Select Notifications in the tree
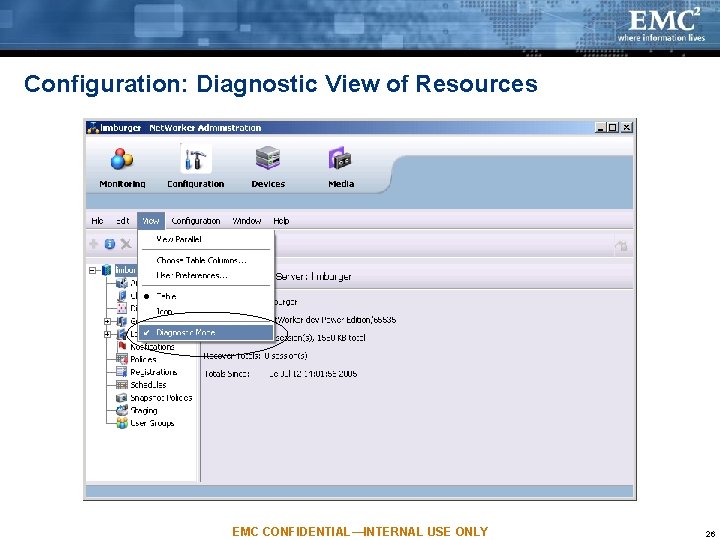Viewport: 720px width, 540px height. pyautogui.click(x=152, y=347)
